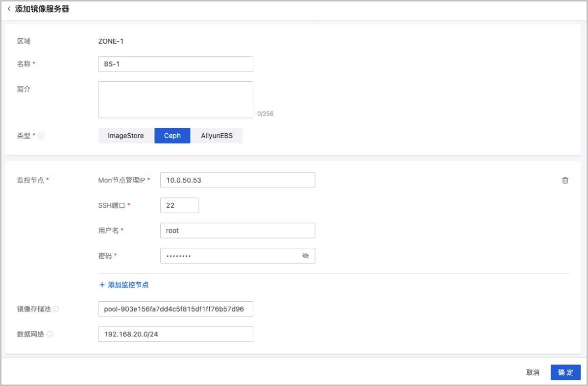Edit the Mon节点管理IP field
This screenshot has width=588, height=386.
click(237, 180)
